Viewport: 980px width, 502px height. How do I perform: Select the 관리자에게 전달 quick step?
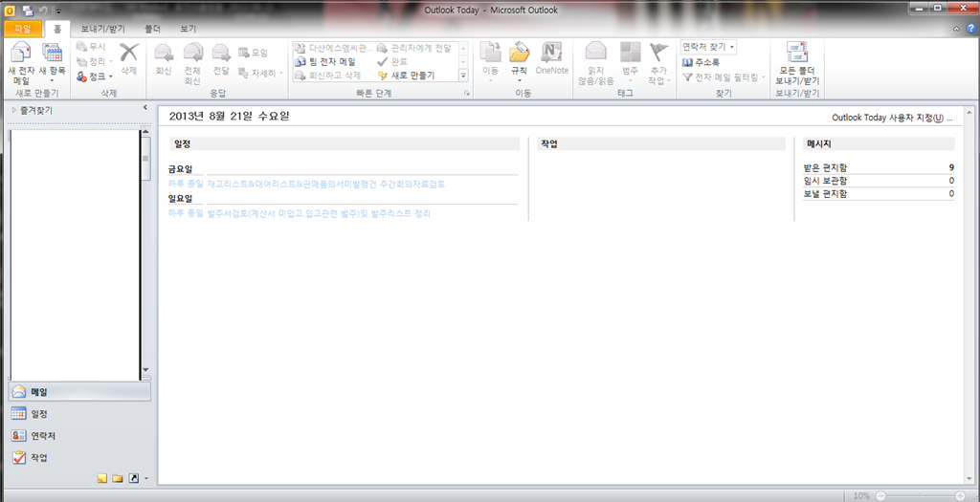(x=414, y=48)
